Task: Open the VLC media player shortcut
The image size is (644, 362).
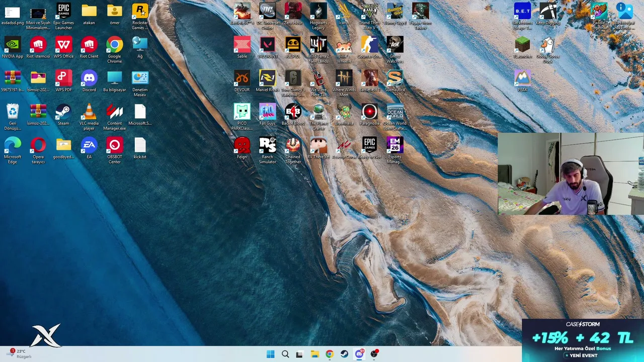Action: click(89, 117)
